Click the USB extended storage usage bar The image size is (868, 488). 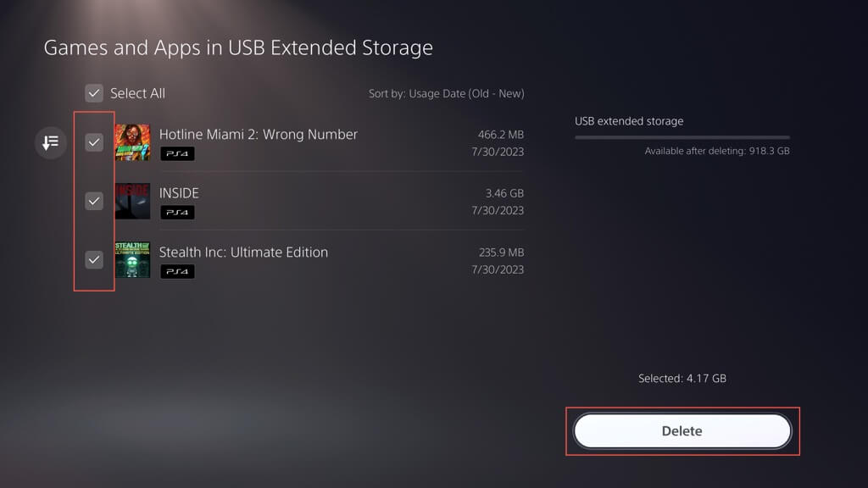[682, 137]
